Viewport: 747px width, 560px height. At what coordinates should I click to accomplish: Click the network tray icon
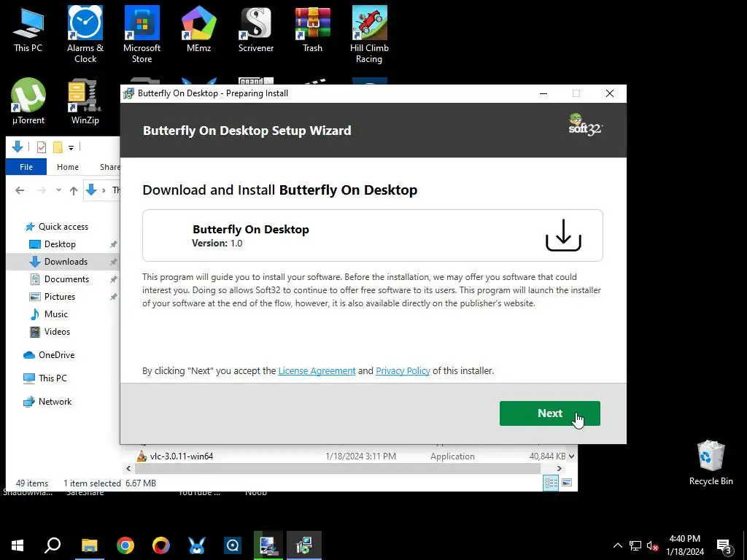click(x=635, y=545)
